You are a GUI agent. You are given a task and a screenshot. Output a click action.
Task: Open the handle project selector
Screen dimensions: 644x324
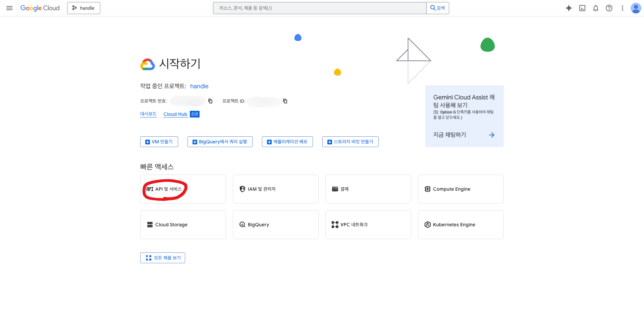tap(84, 8)
